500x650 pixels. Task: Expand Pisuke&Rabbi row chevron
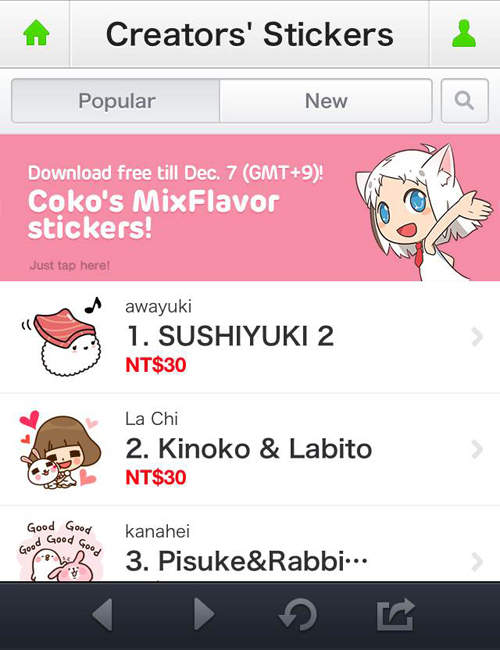click(477, 561)
